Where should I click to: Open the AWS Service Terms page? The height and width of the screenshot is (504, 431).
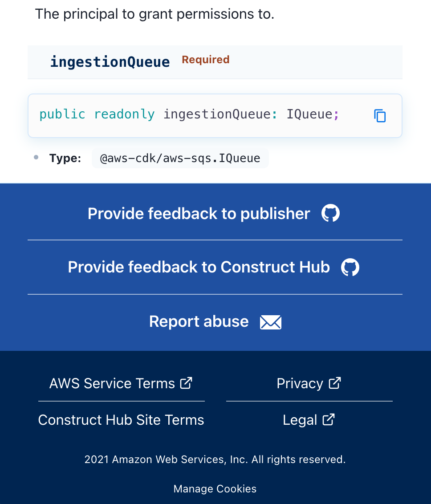(x=112, y=383)
